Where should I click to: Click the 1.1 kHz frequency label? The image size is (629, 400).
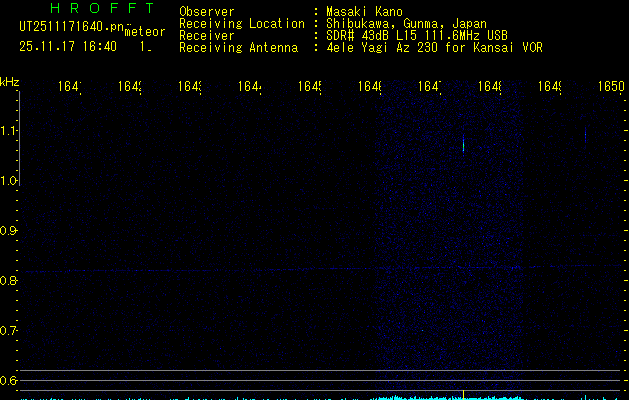click(x=8, y=131)
